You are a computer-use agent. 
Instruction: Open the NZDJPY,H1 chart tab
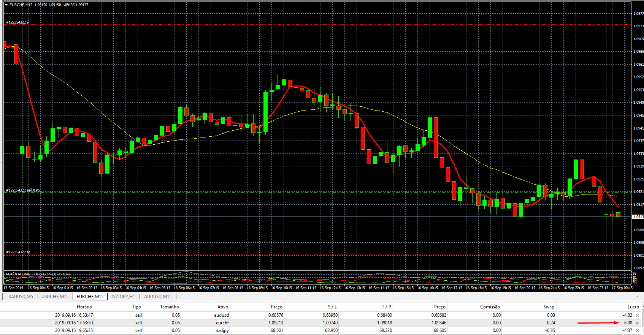pos(124,297)
